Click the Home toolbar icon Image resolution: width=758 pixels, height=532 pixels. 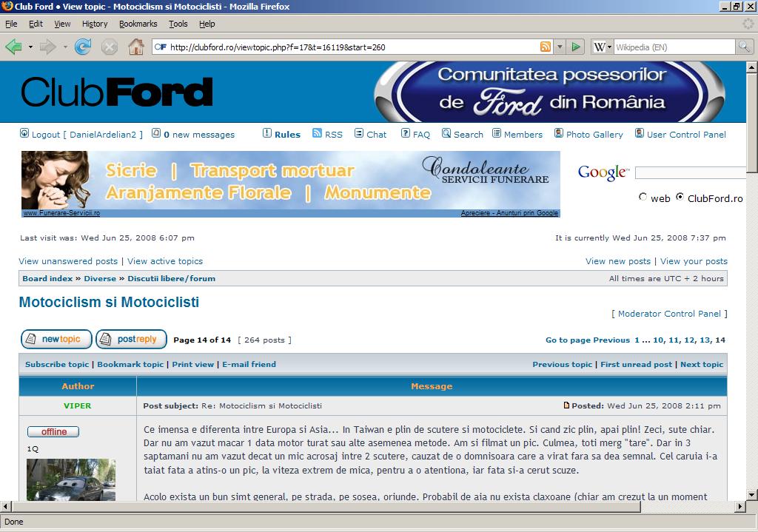coord(136,47)
